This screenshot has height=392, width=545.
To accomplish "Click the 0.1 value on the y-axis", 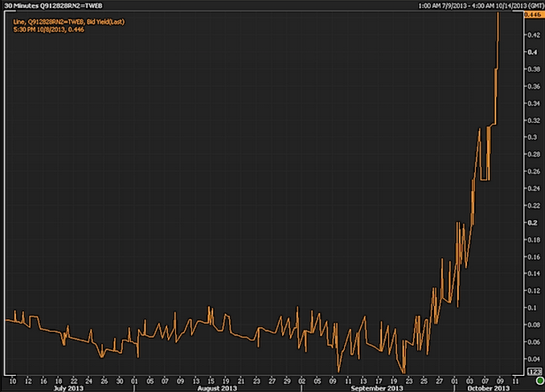I will pos(531,308).
